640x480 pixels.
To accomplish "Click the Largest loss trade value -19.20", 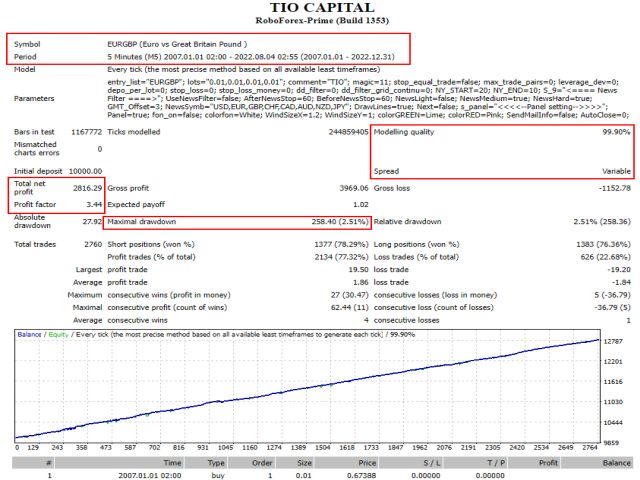I will pyautogui.click(x=620, y=270).
